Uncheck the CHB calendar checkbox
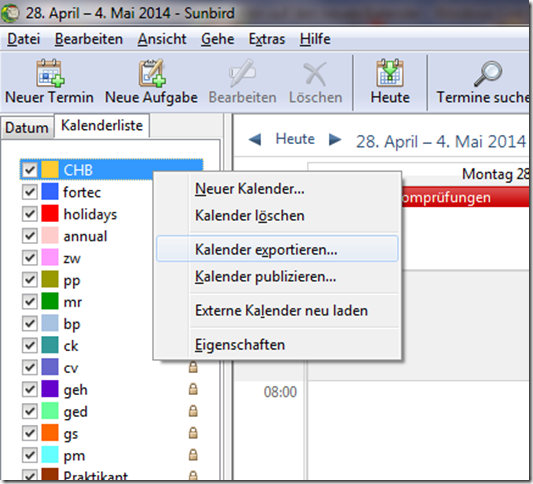This screenshot has height=484, width=533. click(x=30, y=170)
